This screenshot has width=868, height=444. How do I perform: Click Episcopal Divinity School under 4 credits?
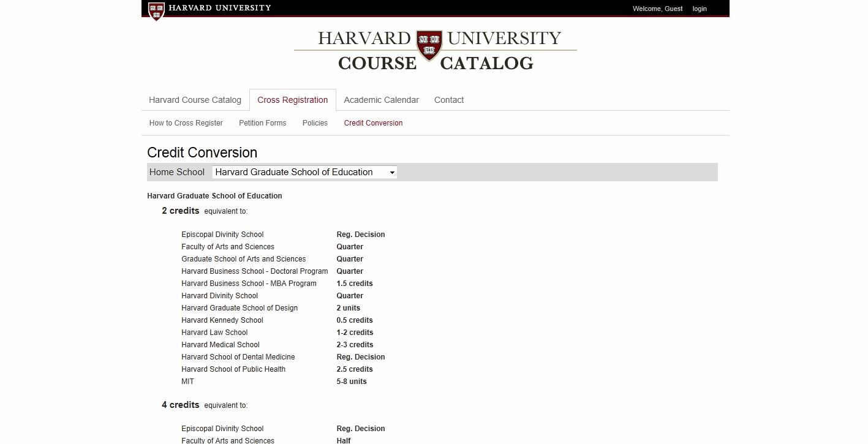click(x=222, y=429)
